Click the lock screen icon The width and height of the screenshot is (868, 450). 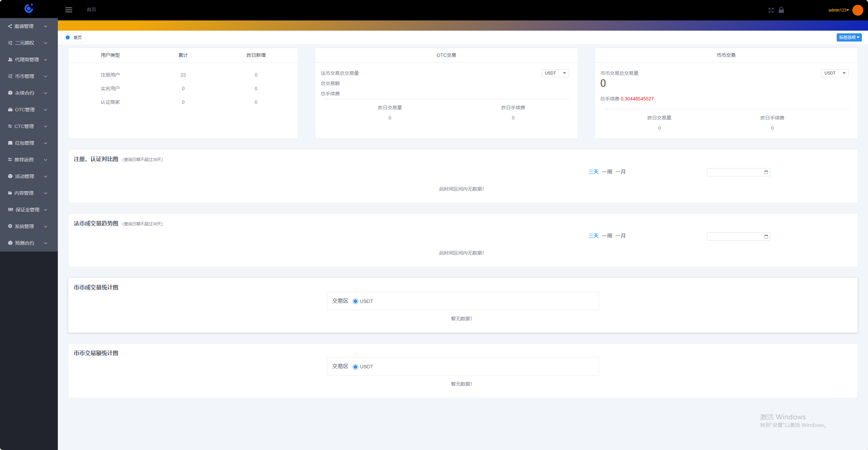(x=781, y=10)
